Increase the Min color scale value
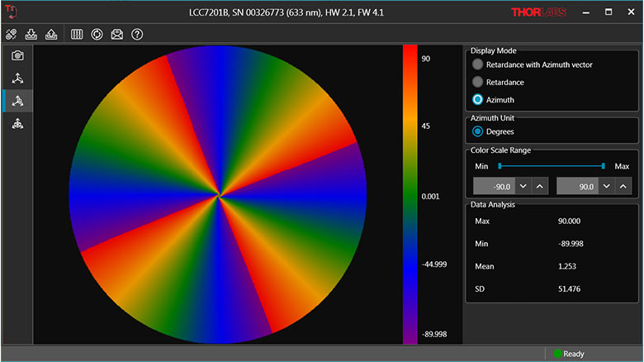Screen dimensions: 644x362 tap(539, 187)
